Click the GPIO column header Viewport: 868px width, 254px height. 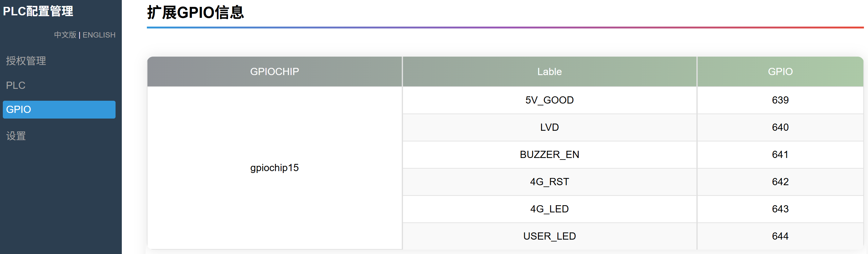coord(780,72)
